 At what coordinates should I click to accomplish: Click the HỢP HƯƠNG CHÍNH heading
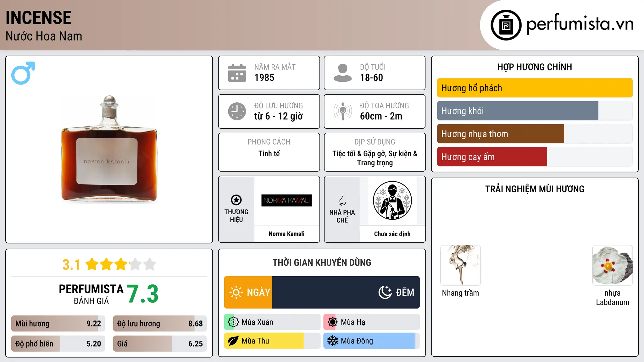click(x=535, y=67)
